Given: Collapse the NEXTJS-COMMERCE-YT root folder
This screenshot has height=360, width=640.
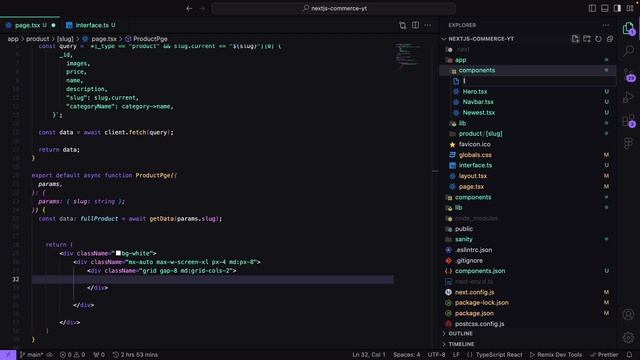Looking at the screenshot, I should [481, 39].
